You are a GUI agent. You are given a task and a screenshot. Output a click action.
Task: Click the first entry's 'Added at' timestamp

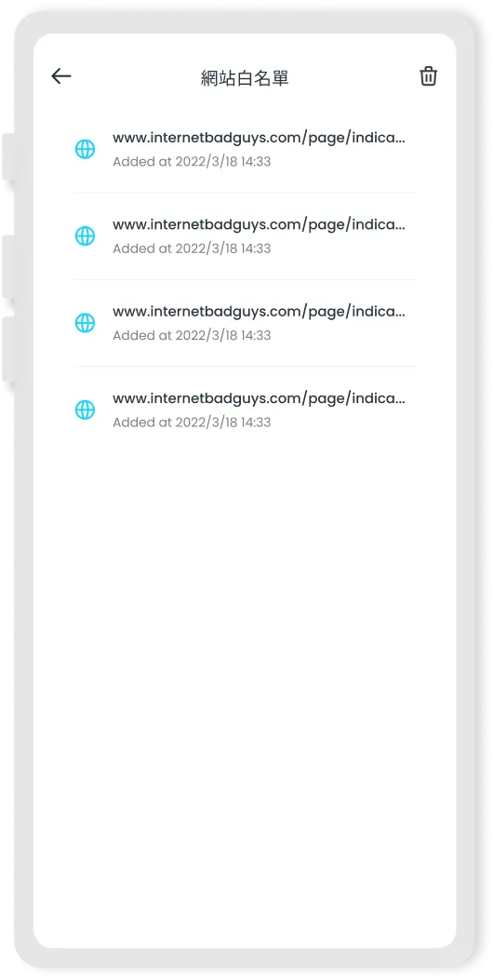point(192,162)
